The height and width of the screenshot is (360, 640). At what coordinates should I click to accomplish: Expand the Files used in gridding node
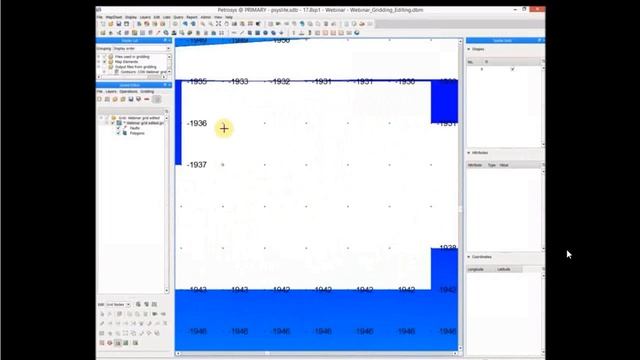click(x=98, y=57)
